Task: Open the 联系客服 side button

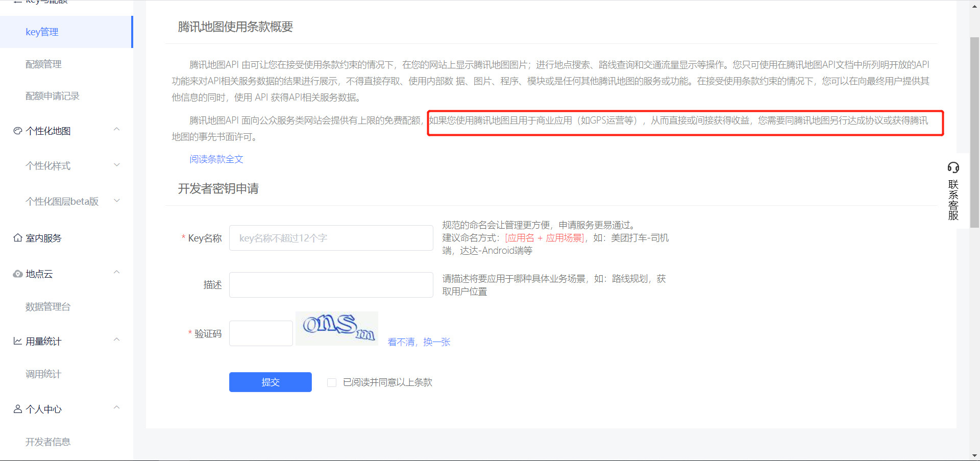Action: [953, 191]
